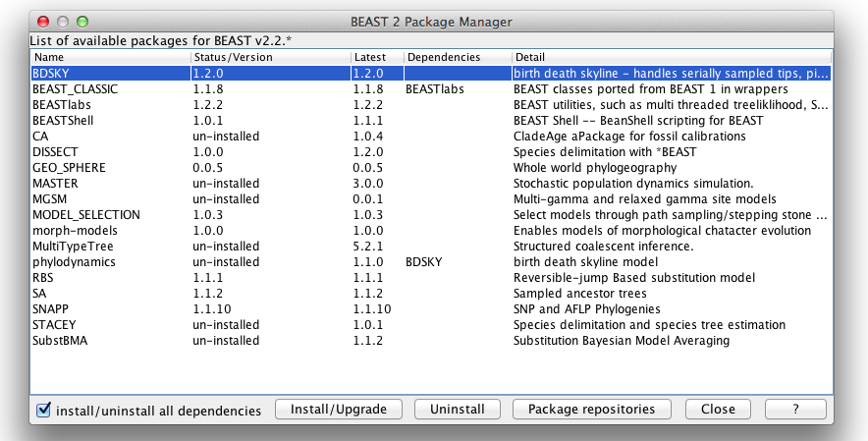The width and height of the screenshot is (868, 441).
Task: Click 'Structured coalescent inference.' detail
Action: [603, 246]
